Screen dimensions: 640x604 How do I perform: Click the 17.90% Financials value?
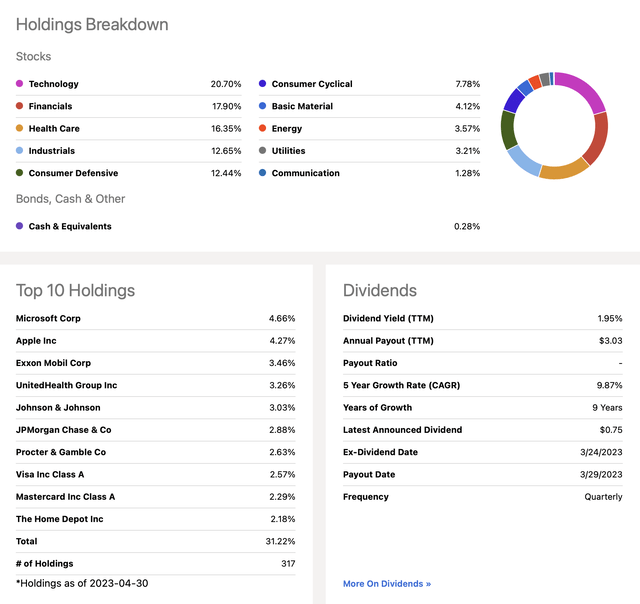(227, 106)
